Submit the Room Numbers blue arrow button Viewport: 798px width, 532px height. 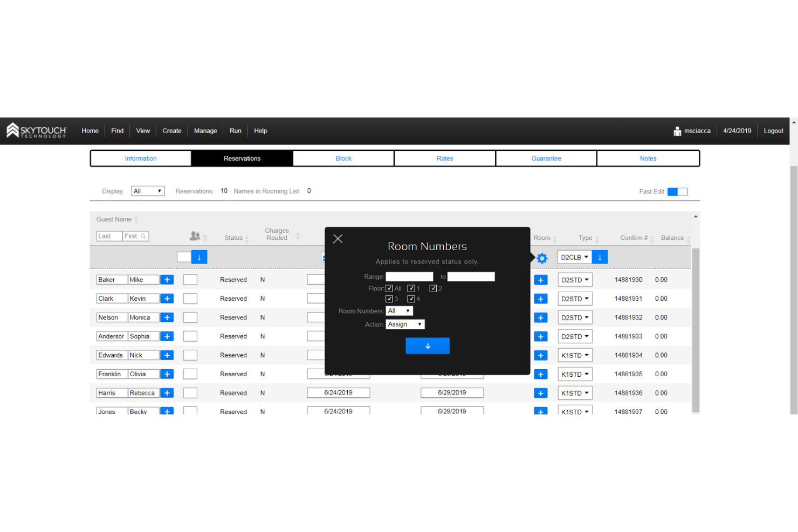point(428,346)
